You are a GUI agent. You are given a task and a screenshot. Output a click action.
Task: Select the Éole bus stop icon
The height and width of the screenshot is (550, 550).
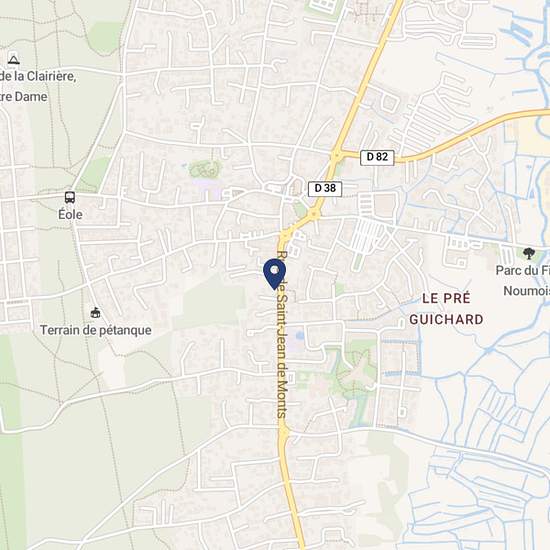70,197
